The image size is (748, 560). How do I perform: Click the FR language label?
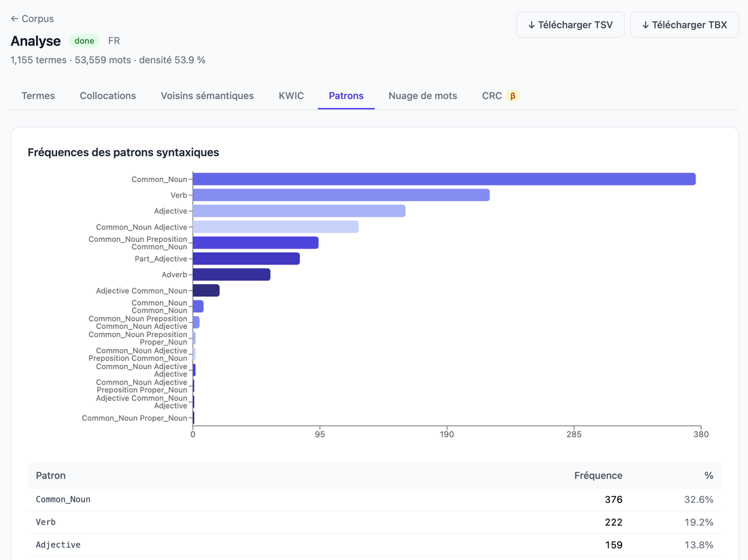[x=114, y=41]
